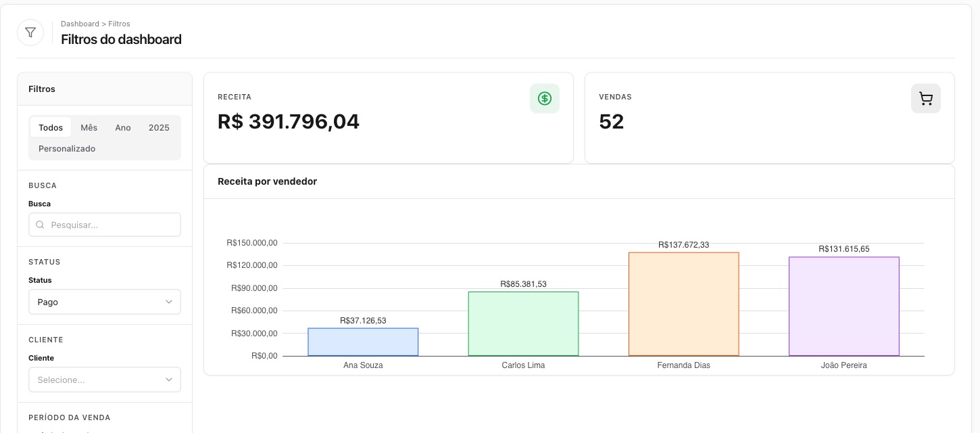Click the R$37.126,53 bar label
The width and height of the screenshot is (980, 433).
coord(363,321)
